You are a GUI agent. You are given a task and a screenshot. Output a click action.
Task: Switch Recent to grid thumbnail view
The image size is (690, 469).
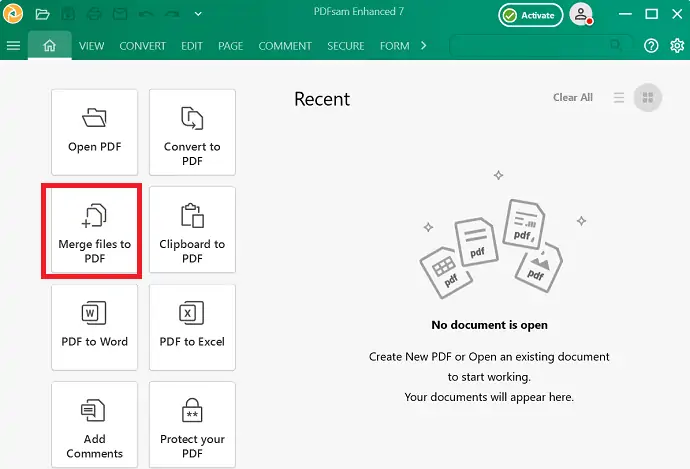tap(648, 97)
